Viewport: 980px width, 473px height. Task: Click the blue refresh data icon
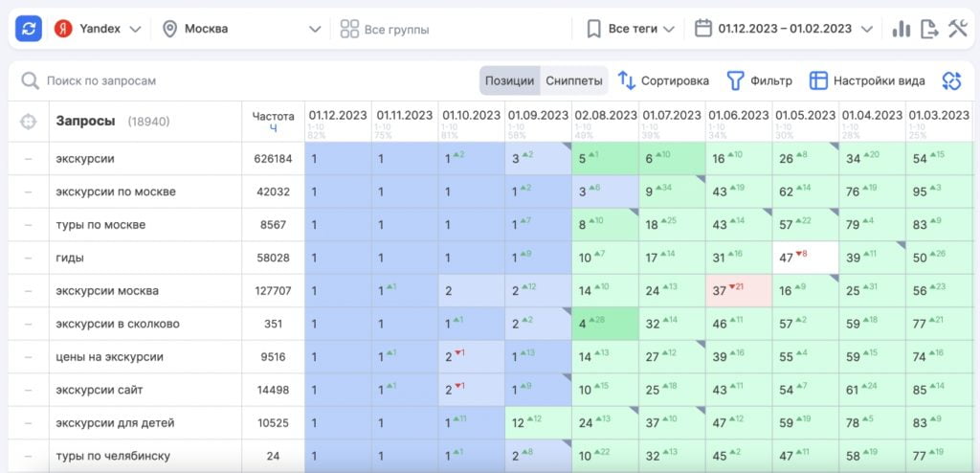[29, 29]
